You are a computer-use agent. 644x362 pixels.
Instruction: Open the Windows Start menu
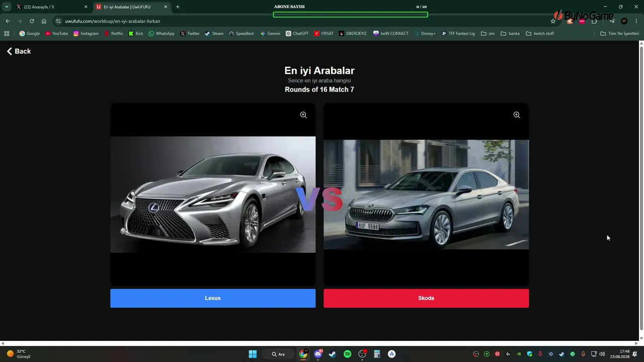click(253, 354)
